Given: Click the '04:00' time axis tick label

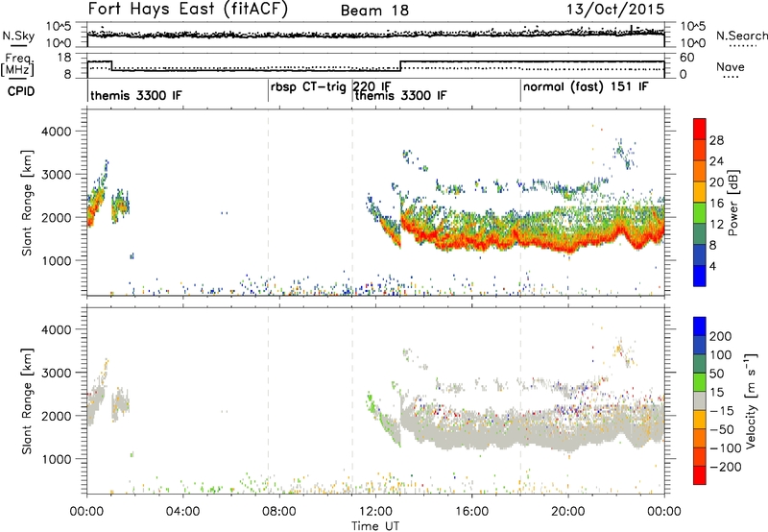Looking at the screenshot, I should pos(182,512).
